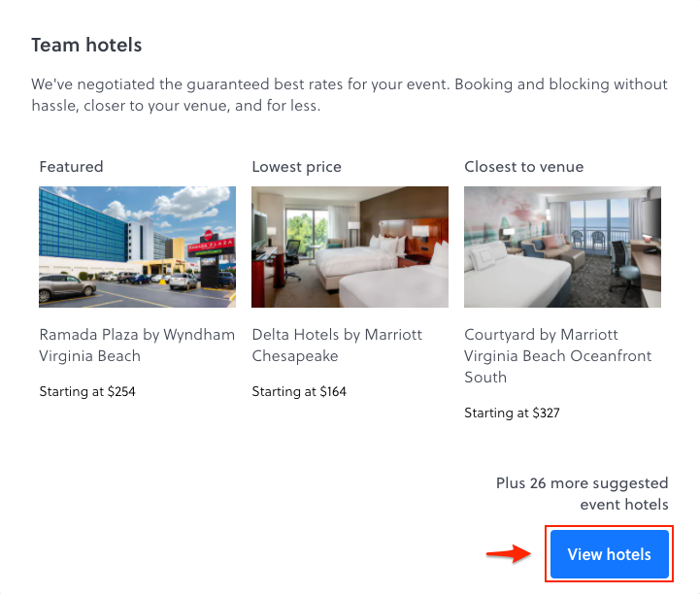
Task: Click the negotiated best rates description text
Action: click(x=350, y=95)
